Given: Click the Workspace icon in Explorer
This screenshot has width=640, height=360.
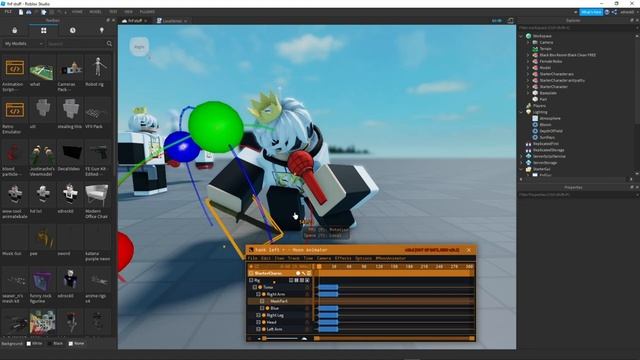Looking at the screenshot, I should click(x=529, y=36).
